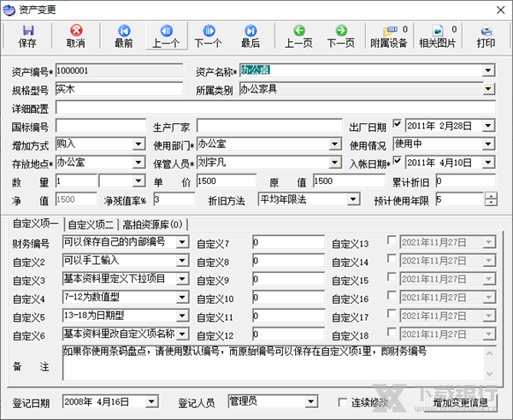Click the 详细配置 input field

click(x=275, y=108)
